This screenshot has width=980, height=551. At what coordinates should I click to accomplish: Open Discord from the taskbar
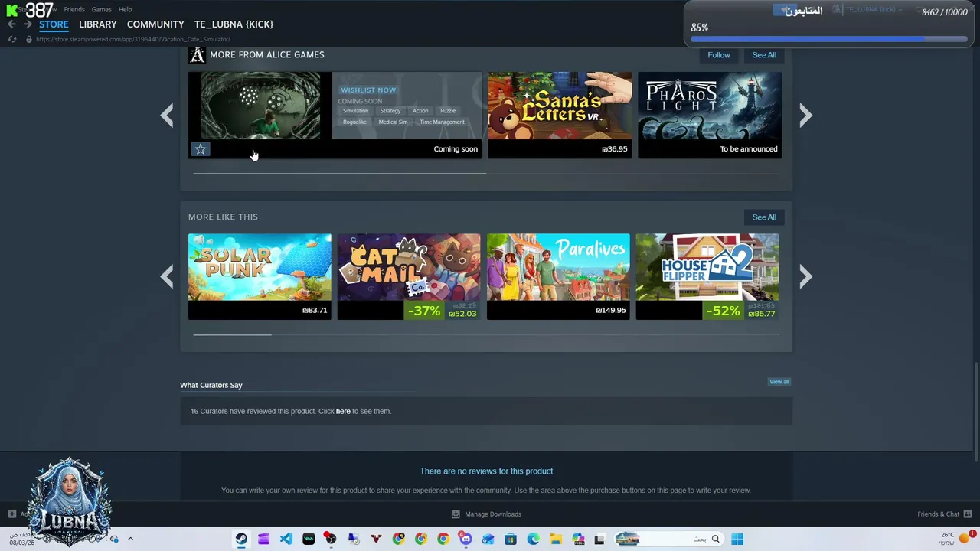[465, 539]
